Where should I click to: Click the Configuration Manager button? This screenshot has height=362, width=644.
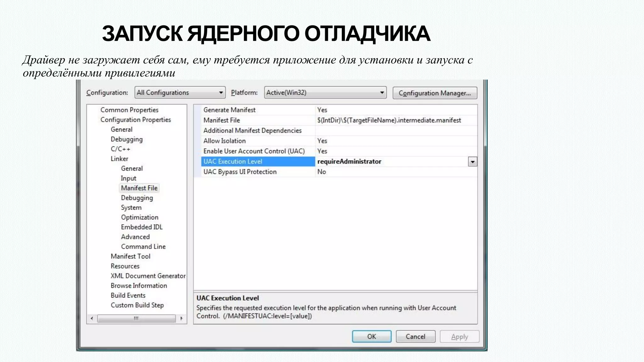point(435,93)
